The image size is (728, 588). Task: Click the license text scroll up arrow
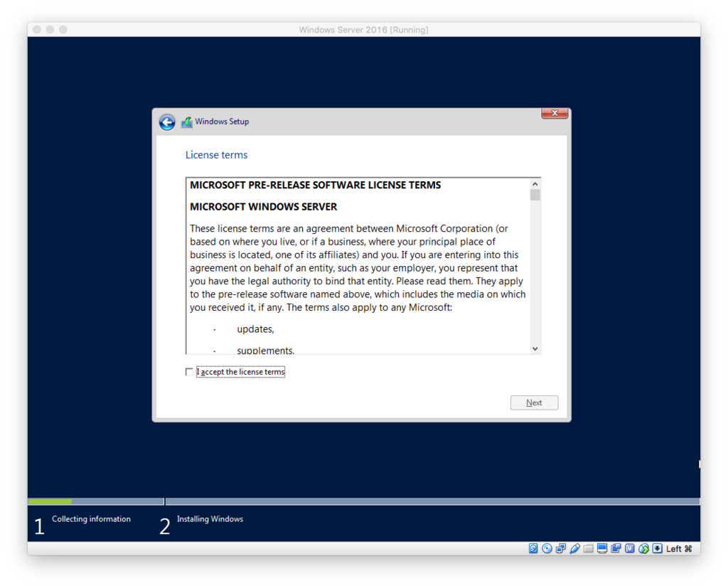pos(535,184)
